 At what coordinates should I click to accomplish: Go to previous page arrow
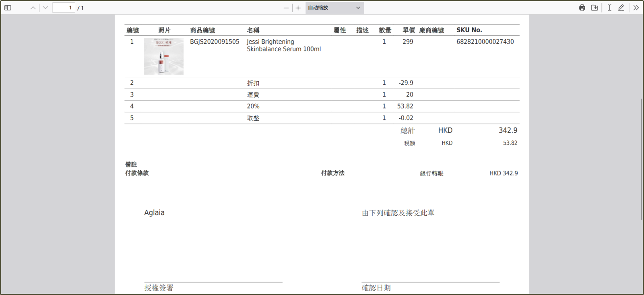click(x=33, y=8)
